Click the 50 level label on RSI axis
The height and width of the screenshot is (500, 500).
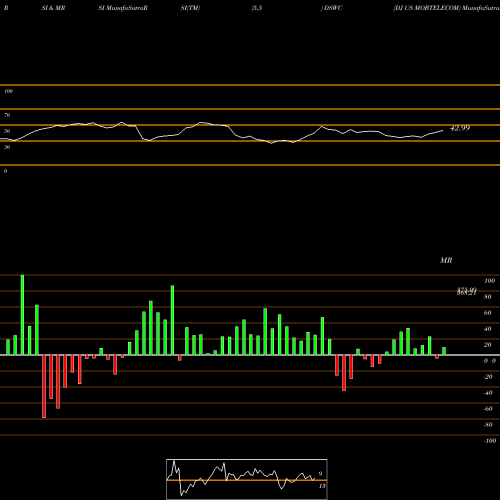(x=7, y=131)
